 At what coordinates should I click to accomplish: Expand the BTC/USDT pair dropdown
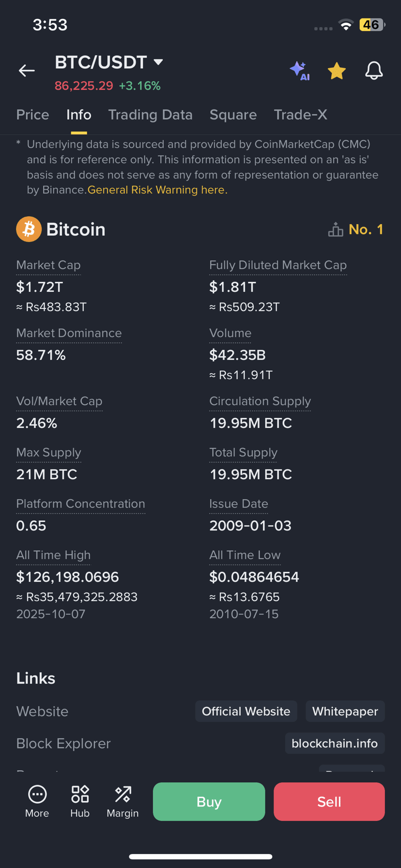pos(158,62)
